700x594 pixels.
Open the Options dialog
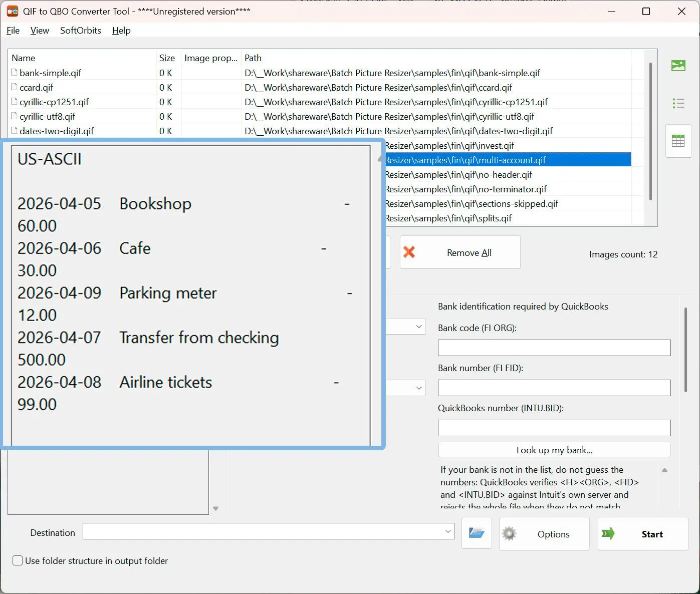tap(544, 534)
